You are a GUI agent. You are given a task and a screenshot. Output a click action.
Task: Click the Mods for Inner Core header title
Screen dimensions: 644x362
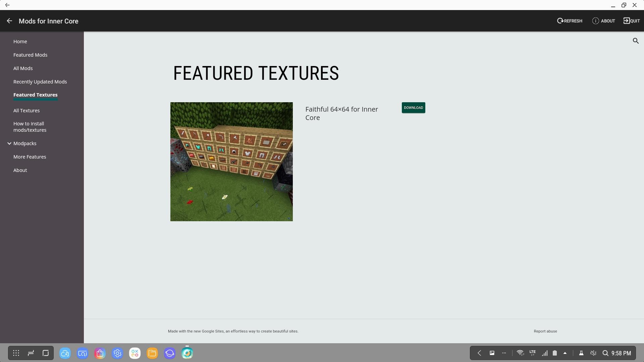click(49, 21)
